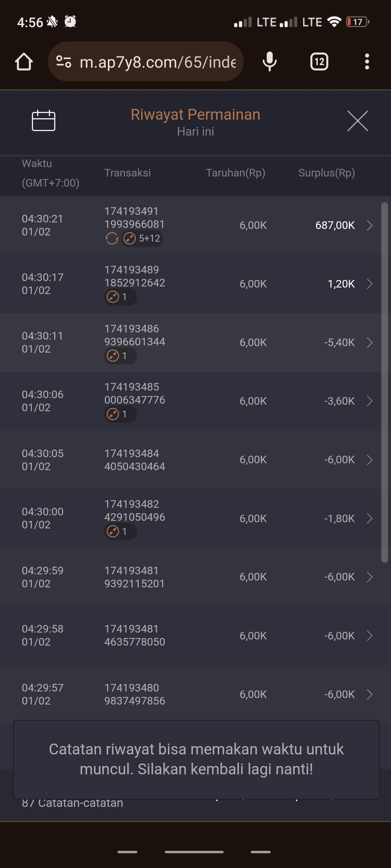The width and height of the screenshot is (391, 868).
Task: Select the Hari ini date filter label
Action: pyautogui.click(x=195, y=132)
